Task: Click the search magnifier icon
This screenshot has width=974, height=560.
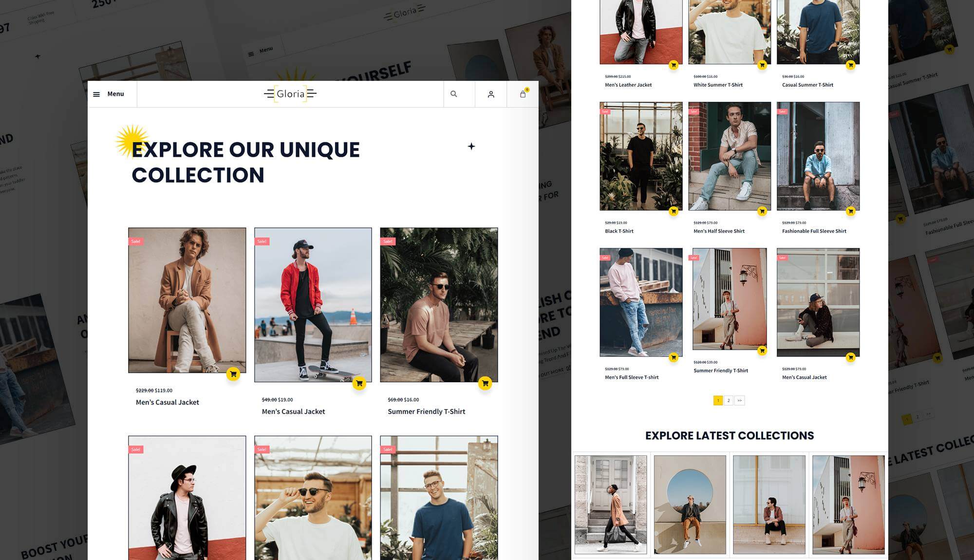Action: (454, 94)
